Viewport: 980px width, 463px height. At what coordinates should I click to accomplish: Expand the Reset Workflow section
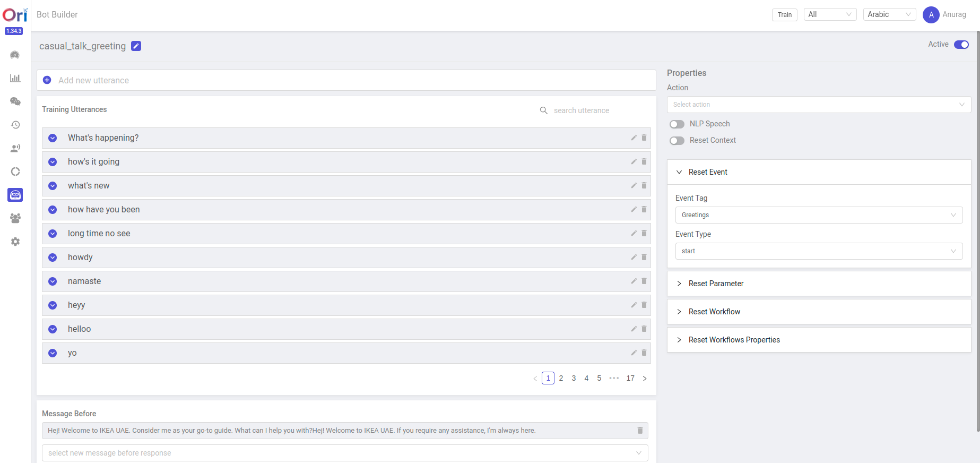[x=714, y=312]
